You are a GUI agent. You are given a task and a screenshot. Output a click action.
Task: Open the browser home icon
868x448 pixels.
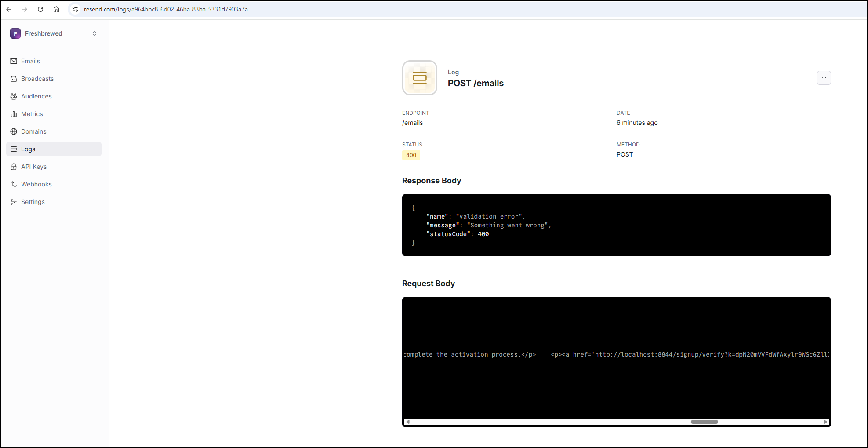point(56,9)
